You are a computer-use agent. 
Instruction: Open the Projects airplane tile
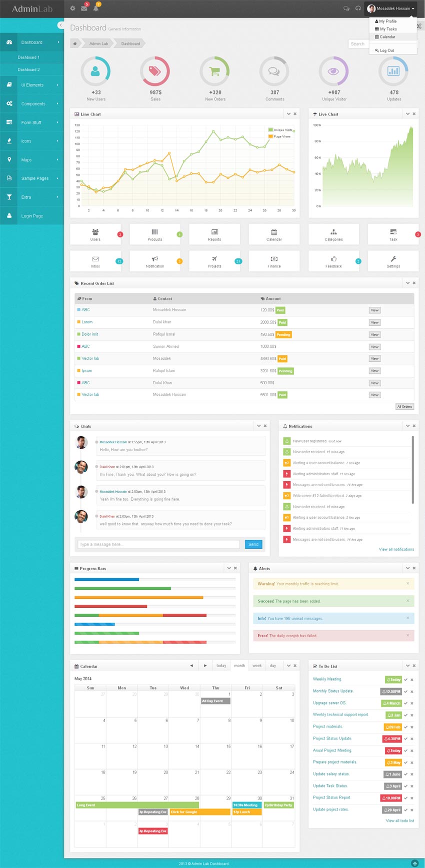[214, 261]
